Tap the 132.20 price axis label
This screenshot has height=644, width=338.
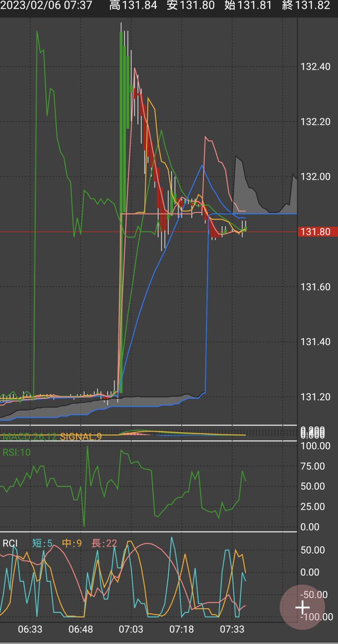click(316, 122)
